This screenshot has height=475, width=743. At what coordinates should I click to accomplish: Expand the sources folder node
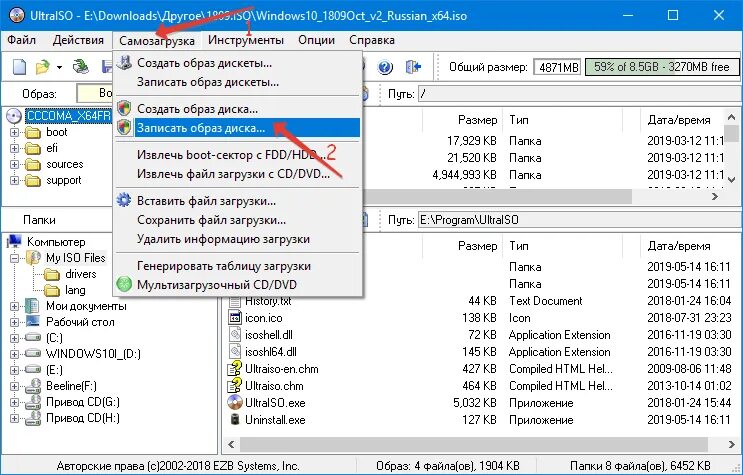point(14,164)
